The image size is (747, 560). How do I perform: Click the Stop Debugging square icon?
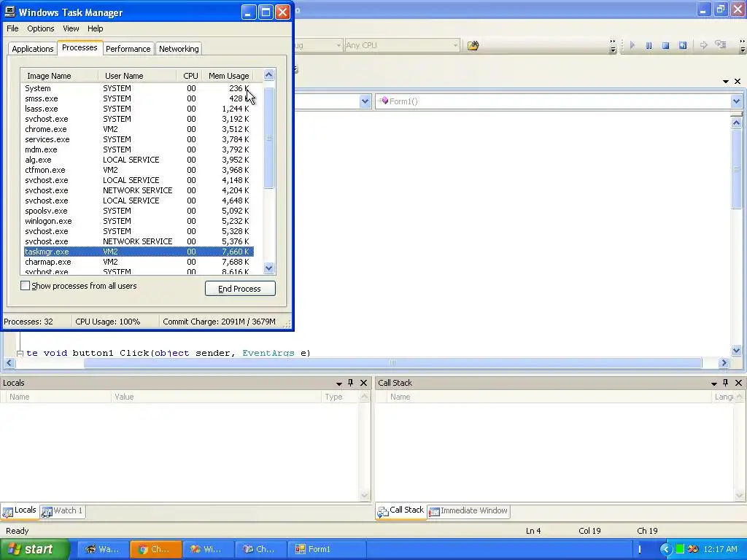tap(665, 45)
